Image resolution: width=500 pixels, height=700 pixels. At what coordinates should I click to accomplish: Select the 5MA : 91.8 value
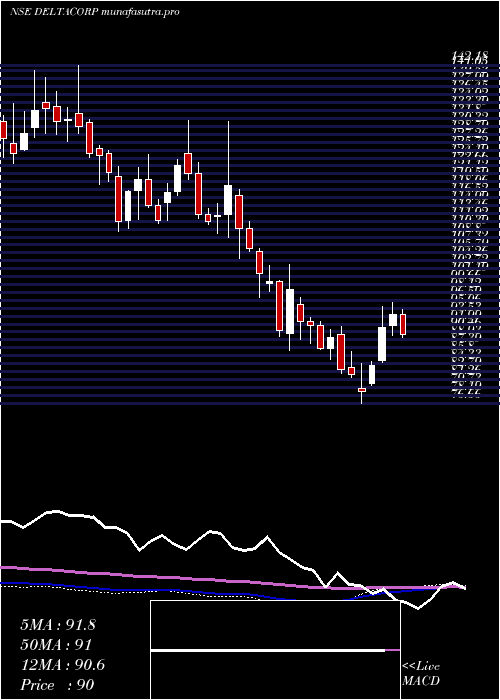click(x=58, y=625)
